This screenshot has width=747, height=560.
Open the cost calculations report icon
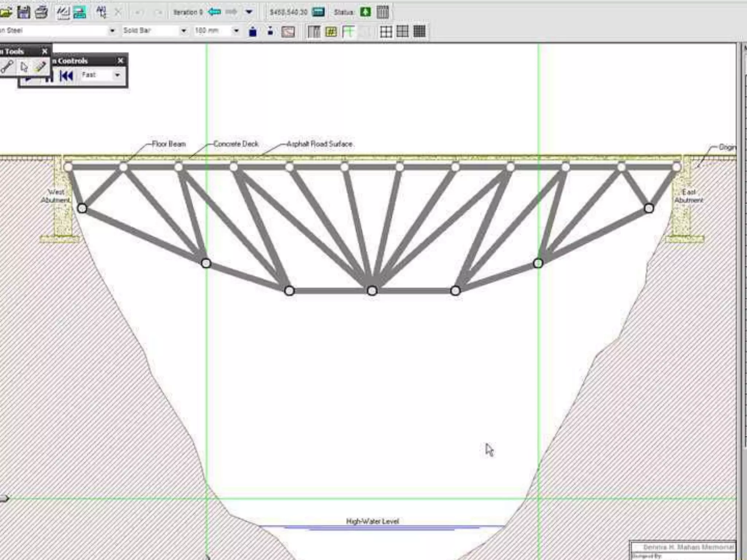tap(318, 12)
